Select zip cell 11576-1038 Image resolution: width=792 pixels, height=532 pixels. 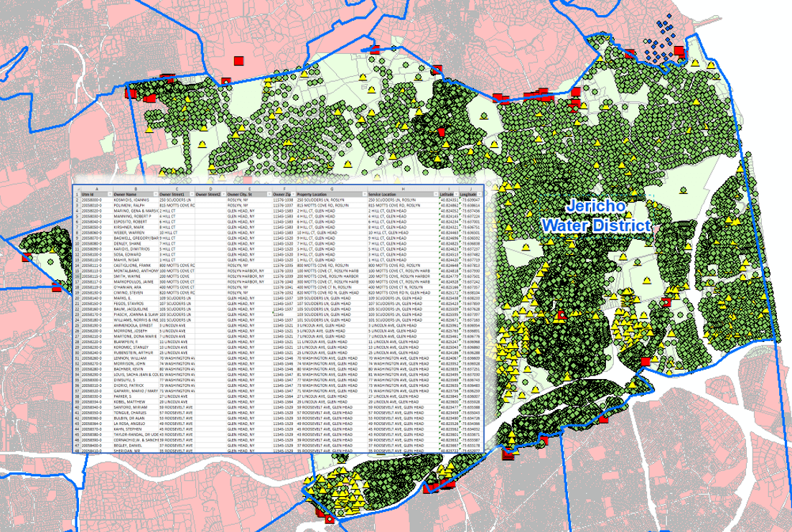click(284, 200)
